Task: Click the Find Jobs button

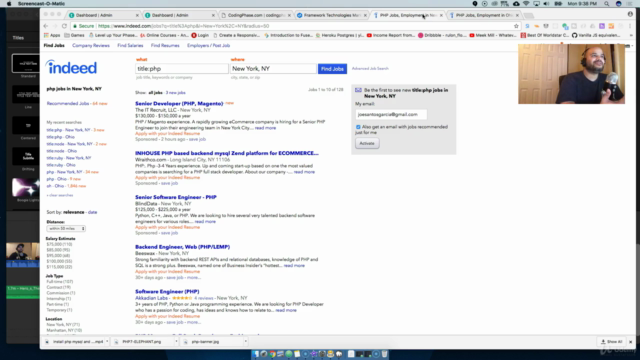Action: click(332, 69)
